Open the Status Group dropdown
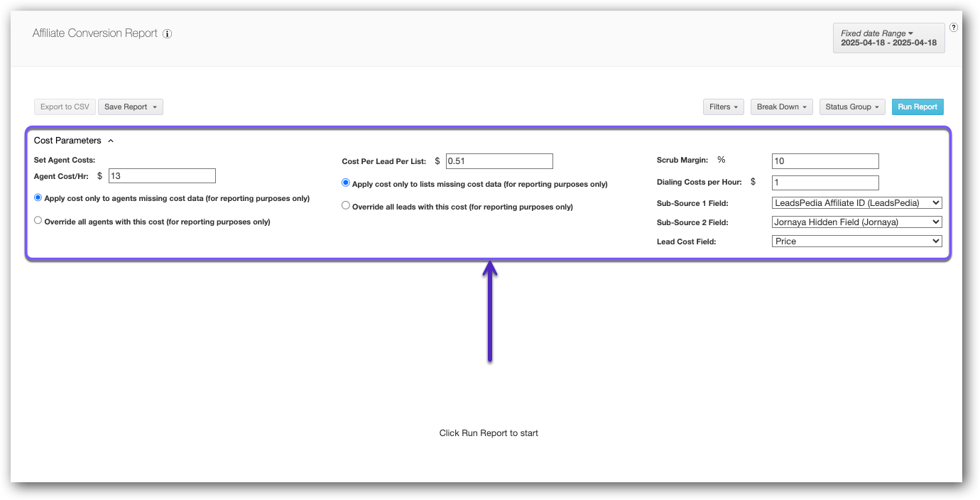The image size is (980, 500). (852, 107)
